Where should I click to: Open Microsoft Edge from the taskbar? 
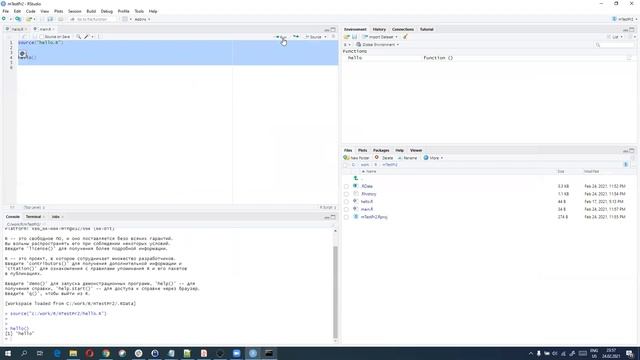57,353
